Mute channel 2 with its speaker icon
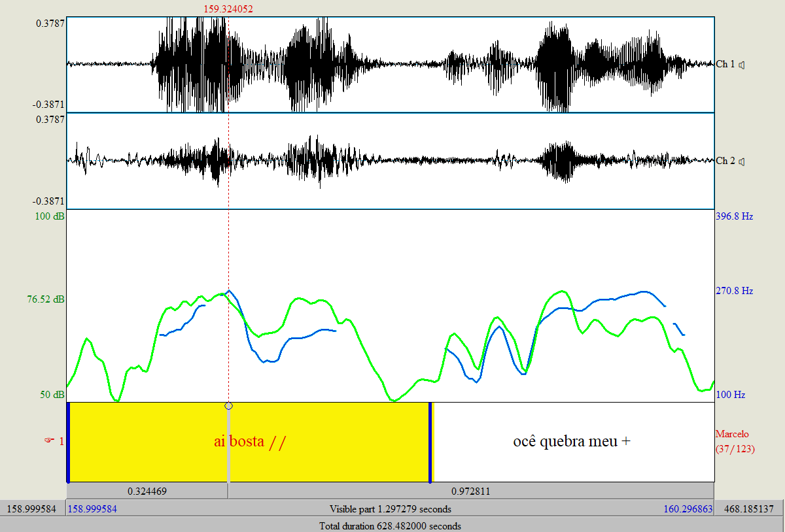Viewport: 785px width, 532px height. click(742, 161)
